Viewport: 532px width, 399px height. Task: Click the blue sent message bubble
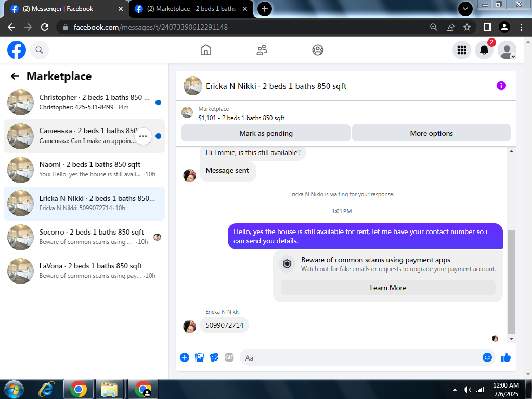point(365,236)
